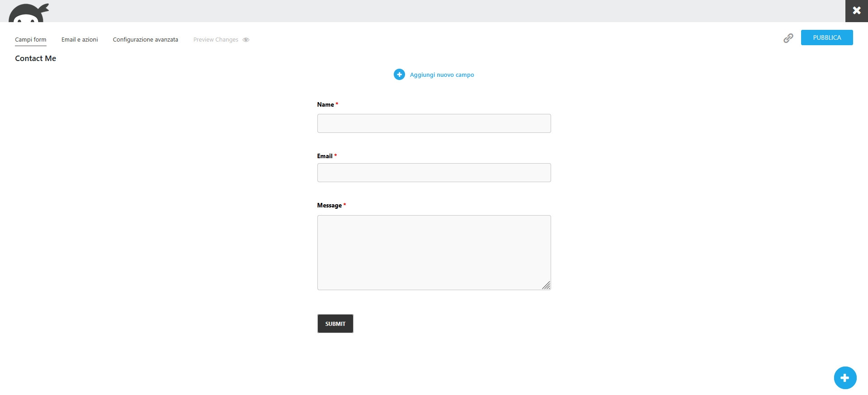Switch to the Campi form tab
Image resolution: width=868 pixels, height=395 pixels.
click(x=31, y=40)
